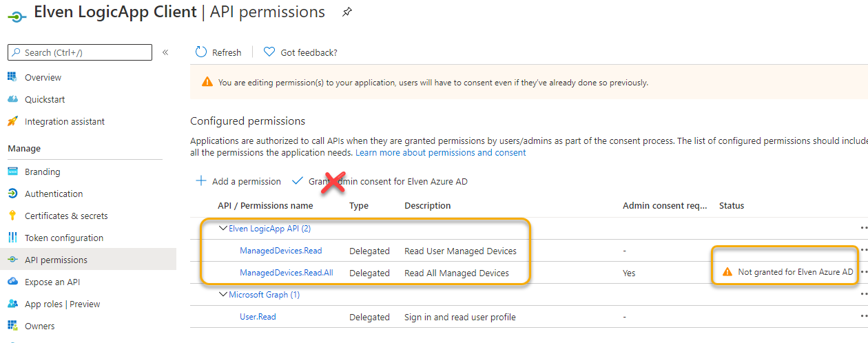
Task: Collapse the sidebar with double-chevron icon
Action: [x=165, y=52]
